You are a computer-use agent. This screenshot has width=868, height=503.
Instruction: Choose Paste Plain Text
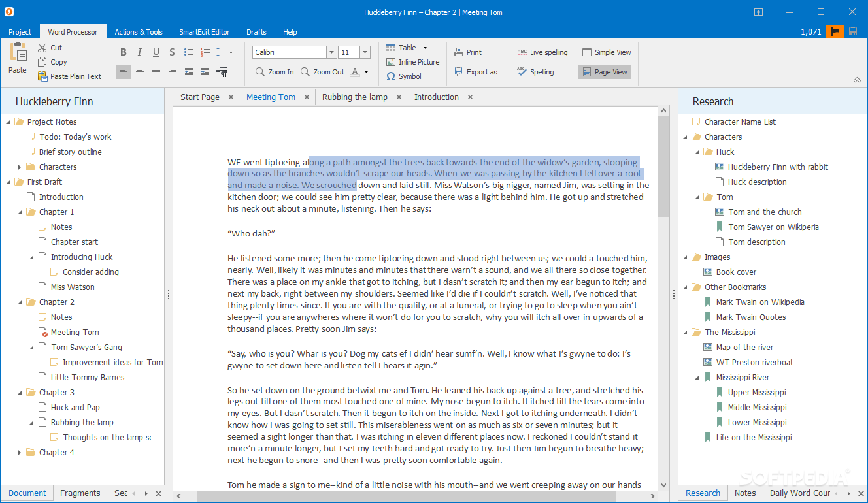coord(69,76)
